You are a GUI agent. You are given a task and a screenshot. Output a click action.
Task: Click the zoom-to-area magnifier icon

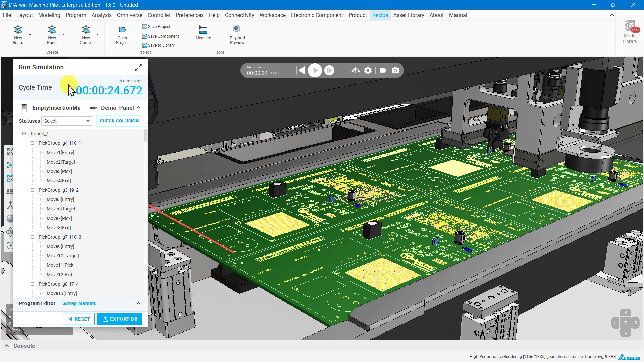tap(10, 178)
